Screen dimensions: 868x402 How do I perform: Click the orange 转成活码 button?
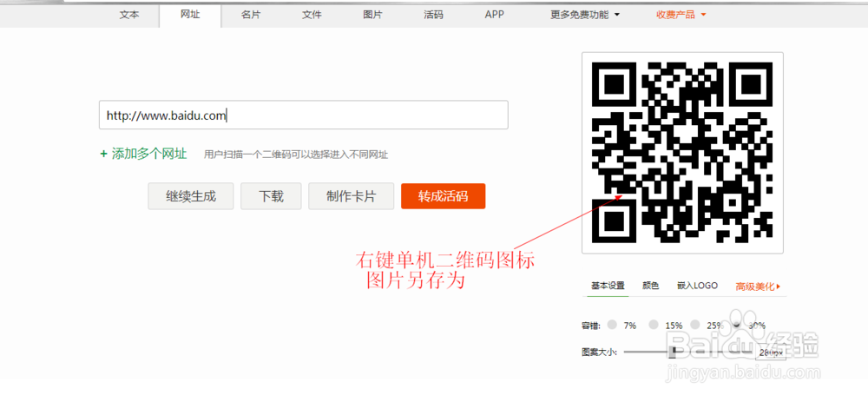443,196
